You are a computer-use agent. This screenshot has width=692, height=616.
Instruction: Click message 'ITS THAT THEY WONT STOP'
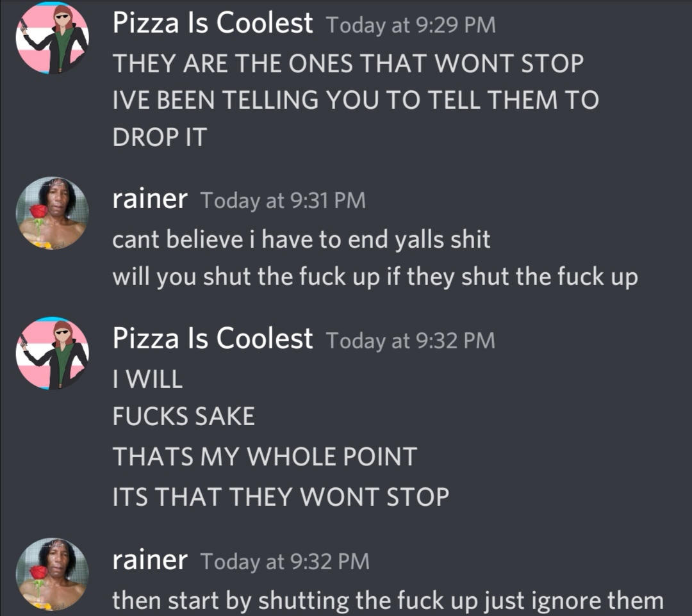[281, 497]
